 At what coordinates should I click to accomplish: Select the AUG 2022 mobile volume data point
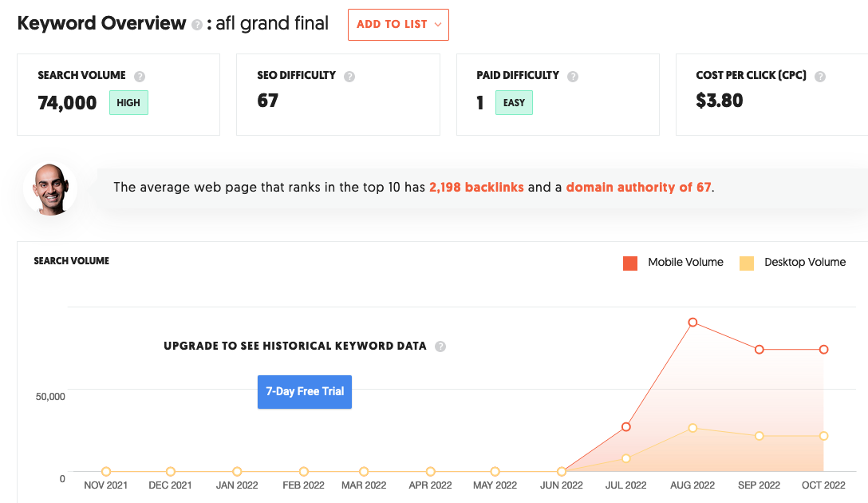coord(692,323)
